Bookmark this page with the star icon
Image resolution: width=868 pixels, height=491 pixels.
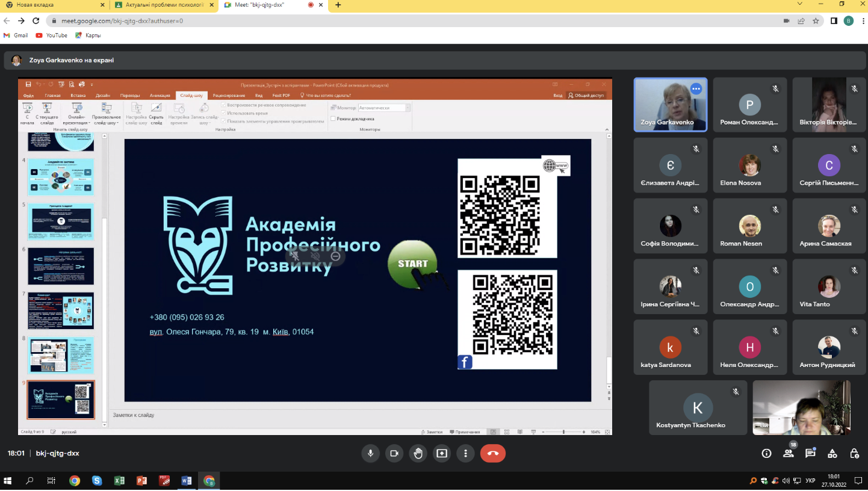pyautogui.click(x=816, y=20)
